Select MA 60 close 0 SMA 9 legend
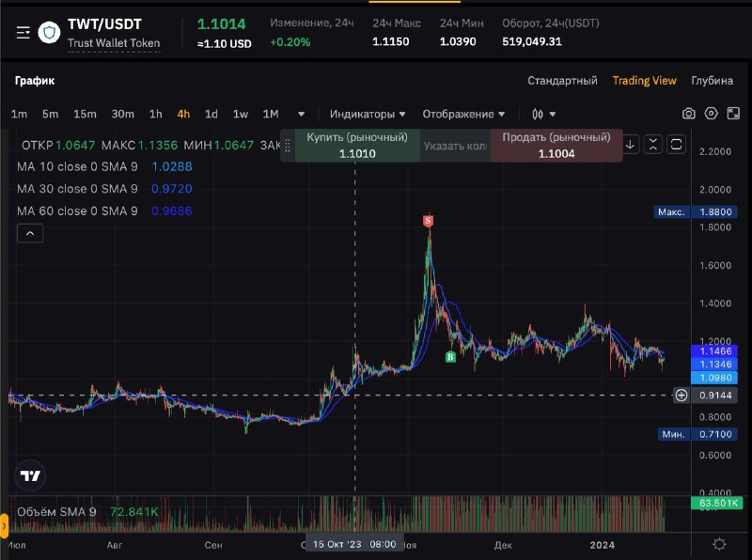 [77, 211]
